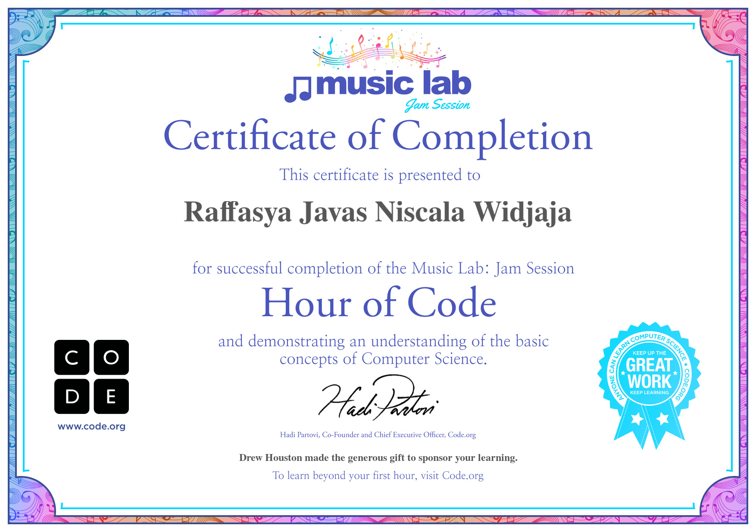Viewport: 756px width, 532px height.
Task: Click the E tile in the Code logo
Action: pyautogui.click(x=111, y=396)
